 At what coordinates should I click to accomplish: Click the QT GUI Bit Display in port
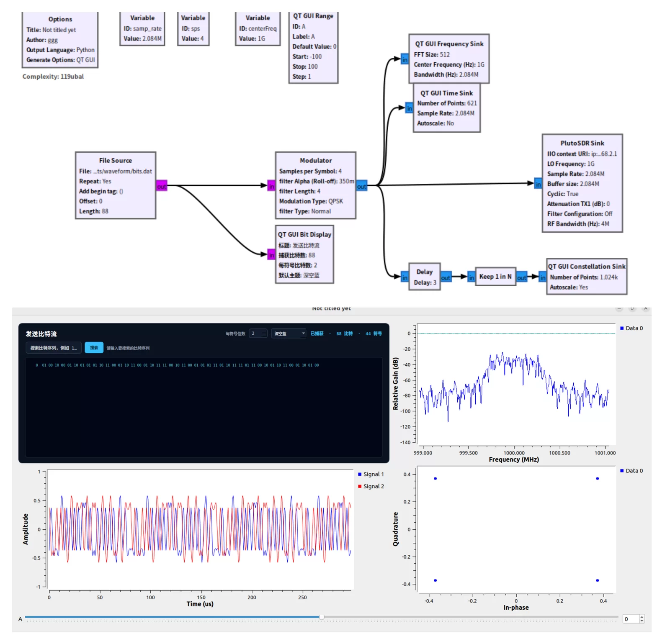(x=271, y=254)
